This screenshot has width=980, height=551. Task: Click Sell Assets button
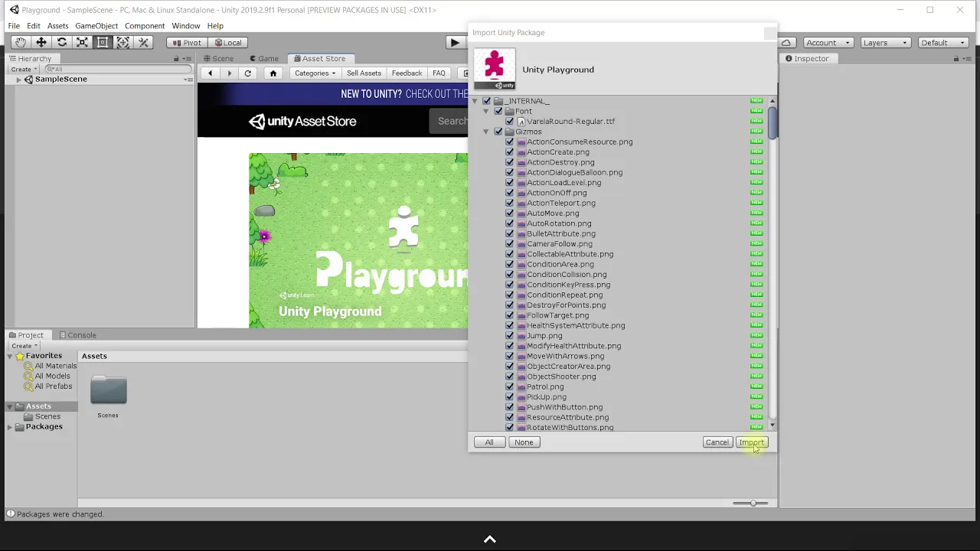364,73
